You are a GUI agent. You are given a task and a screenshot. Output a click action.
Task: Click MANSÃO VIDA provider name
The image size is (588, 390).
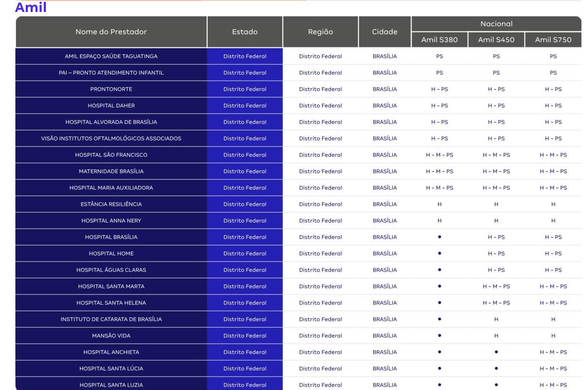[x=111, y=336]
